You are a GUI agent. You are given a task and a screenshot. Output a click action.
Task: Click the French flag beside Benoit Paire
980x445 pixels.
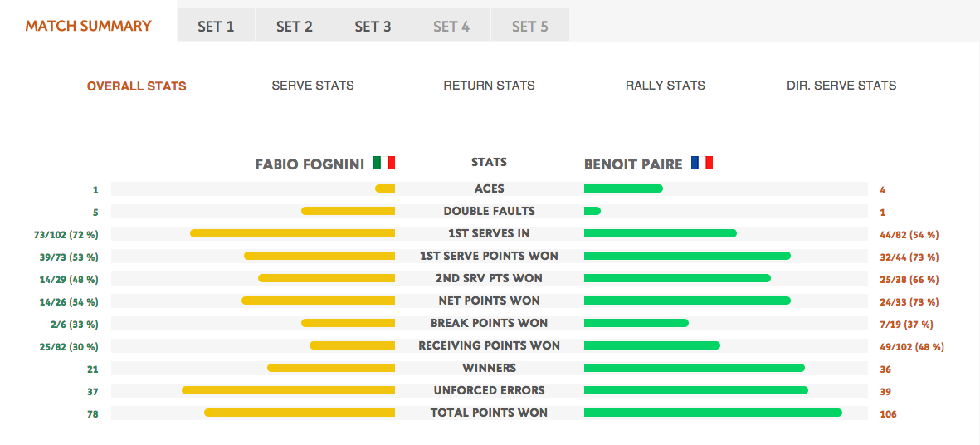tap(702, 164)
